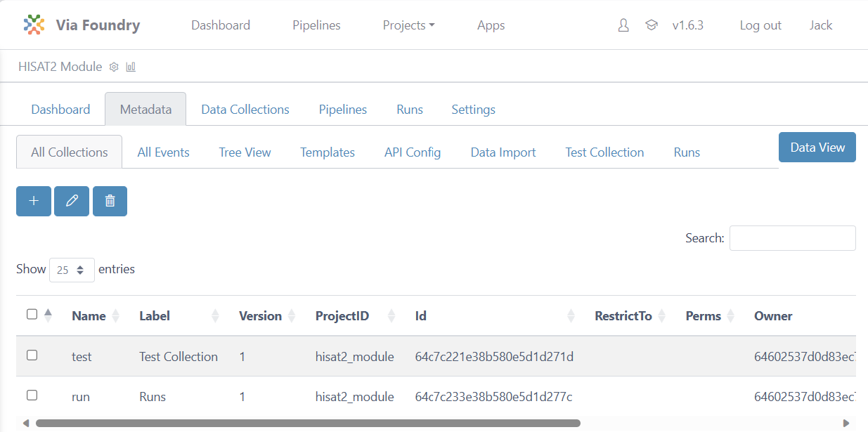Select the checkbox for the run row
The width and height of the screenshot is (868, 432).
pyautogui.click(x=32, y=395)
